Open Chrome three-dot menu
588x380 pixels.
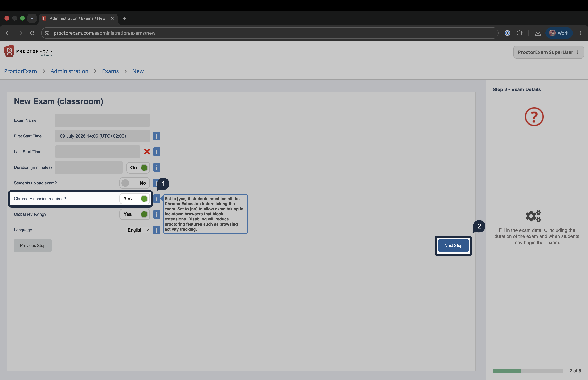[x=580, y=33]
